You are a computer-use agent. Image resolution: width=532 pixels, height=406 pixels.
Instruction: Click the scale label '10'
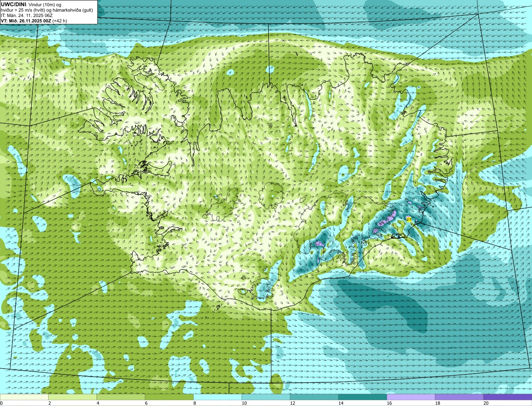[x=244, y=403]
